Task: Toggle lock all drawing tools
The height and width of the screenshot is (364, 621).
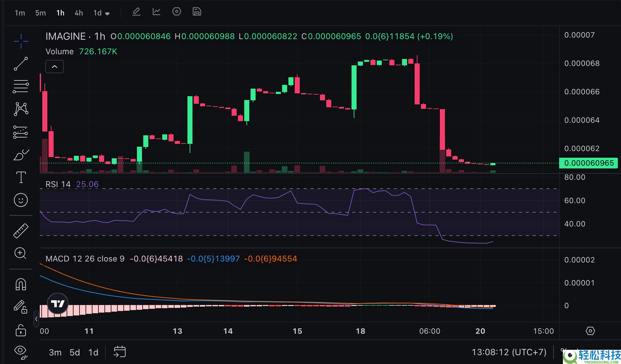Action: coord(21,330)
